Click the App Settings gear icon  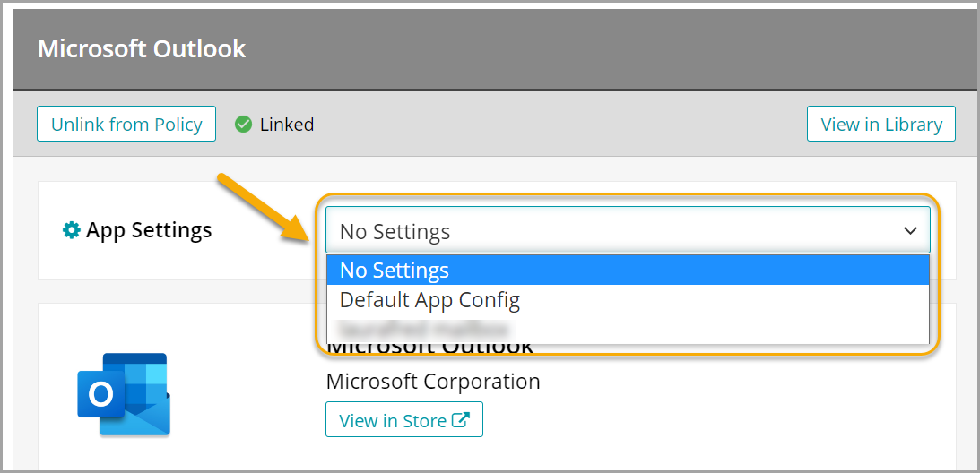[71, 230]
